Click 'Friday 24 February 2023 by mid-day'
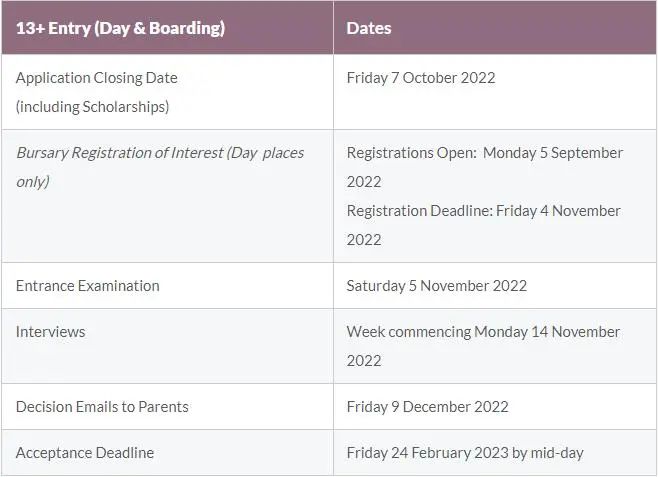Viewport: 658px width, 477px height. [465, 453]
